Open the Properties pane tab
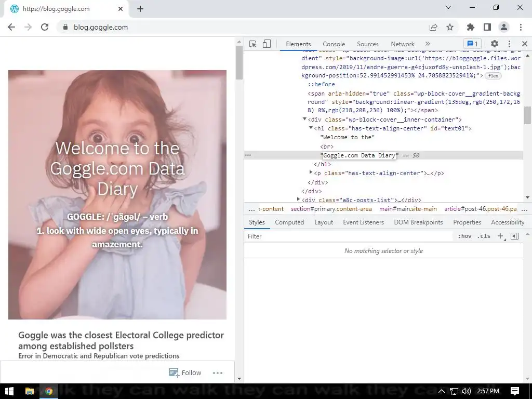532x399 pixels. 467,222
